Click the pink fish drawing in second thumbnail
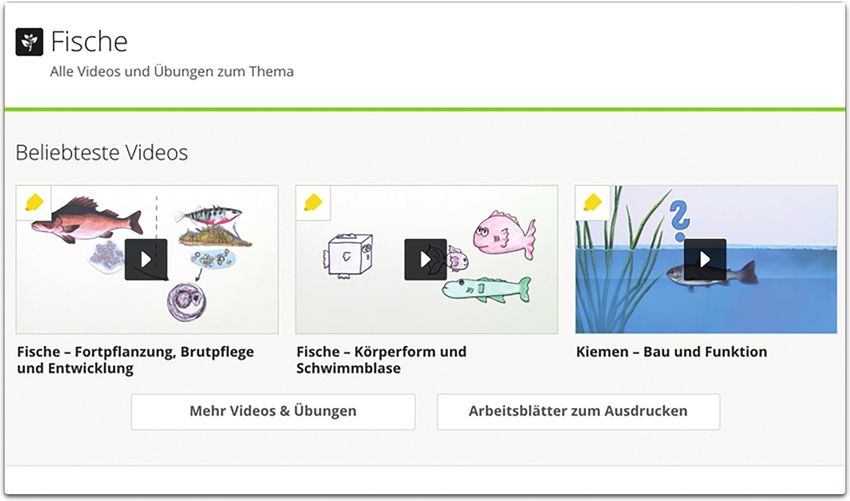 pyautogui.click(x=503, y=235)
